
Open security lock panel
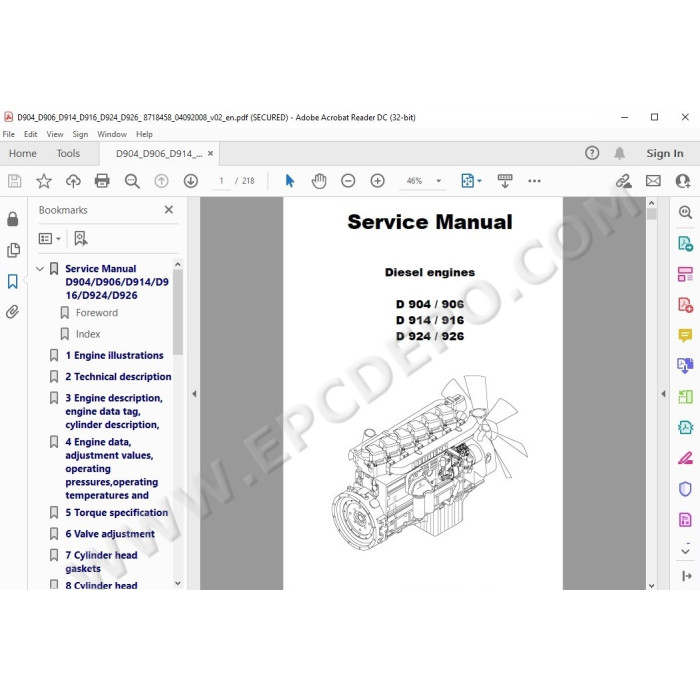pyautogui.click(x=12, y=219)
